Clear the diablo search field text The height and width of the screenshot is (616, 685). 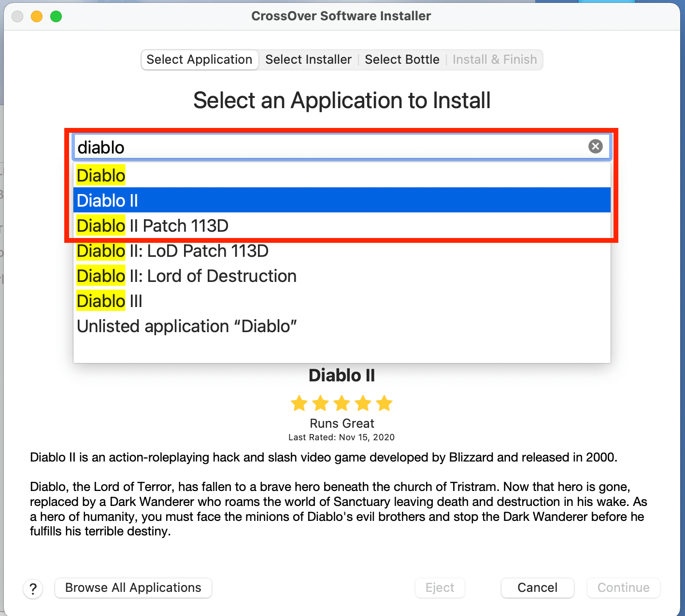pyautogui.click(x=595, y=146)
